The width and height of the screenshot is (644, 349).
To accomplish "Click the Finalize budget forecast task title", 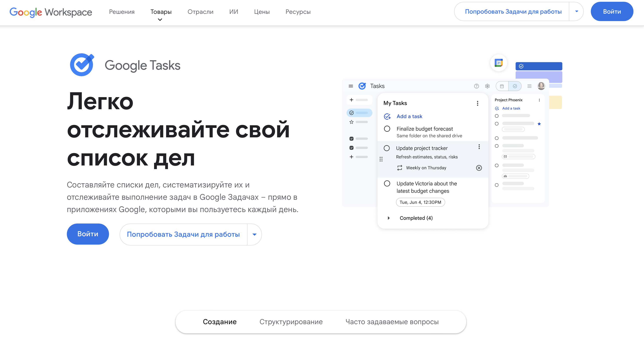I will pos(424,129).
